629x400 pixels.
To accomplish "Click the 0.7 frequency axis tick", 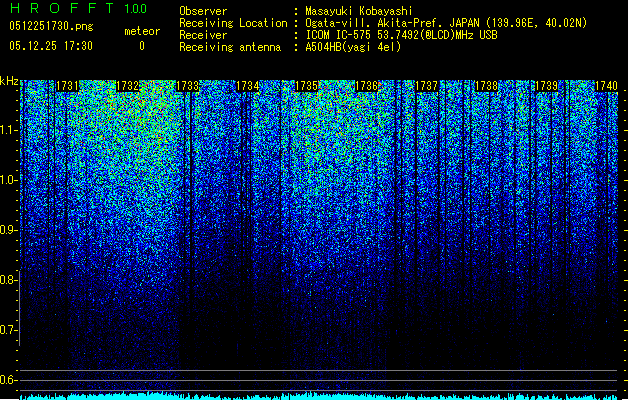I will click(x=9, y=330).
